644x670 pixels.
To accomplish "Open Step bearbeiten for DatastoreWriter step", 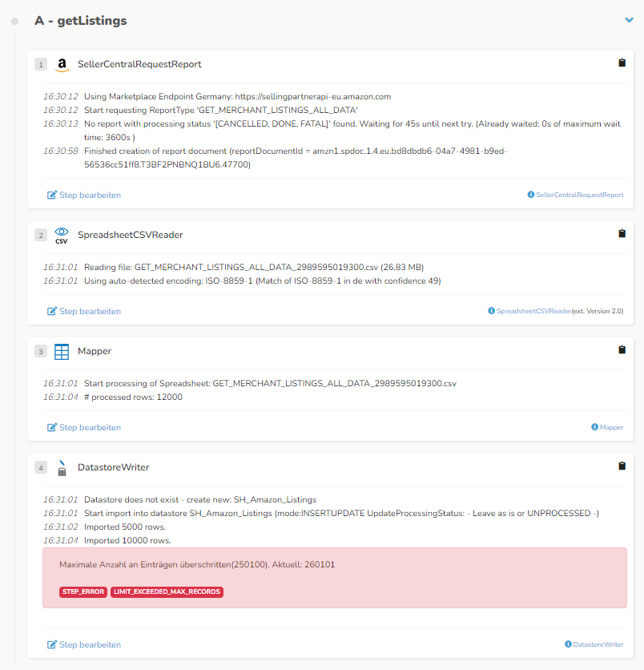I will (84, 644).
